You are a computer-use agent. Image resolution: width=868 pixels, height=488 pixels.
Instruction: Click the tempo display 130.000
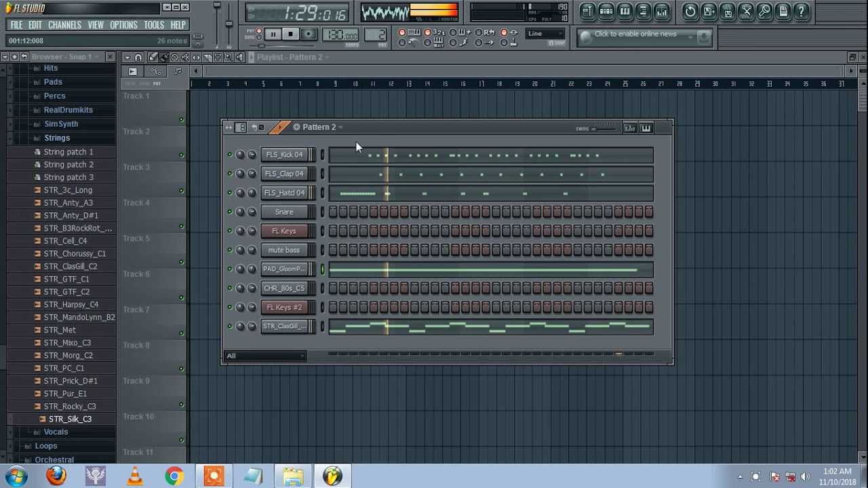(x=341, y=35)
